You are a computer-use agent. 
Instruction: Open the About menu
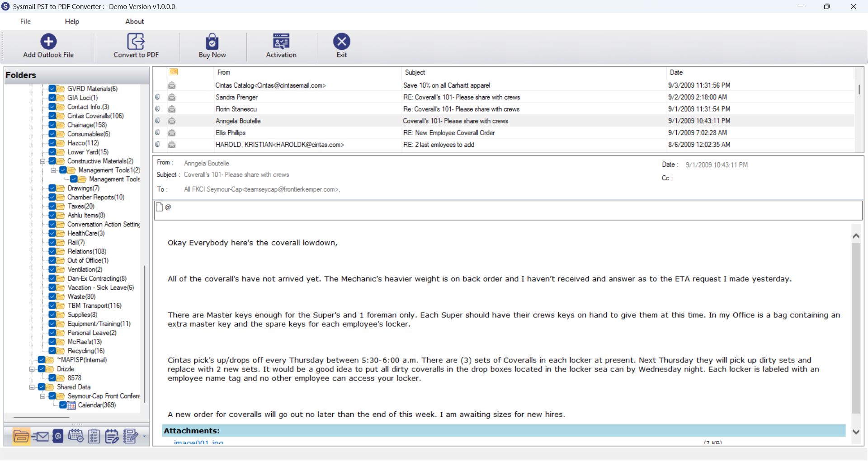click(x=135, y=21)
